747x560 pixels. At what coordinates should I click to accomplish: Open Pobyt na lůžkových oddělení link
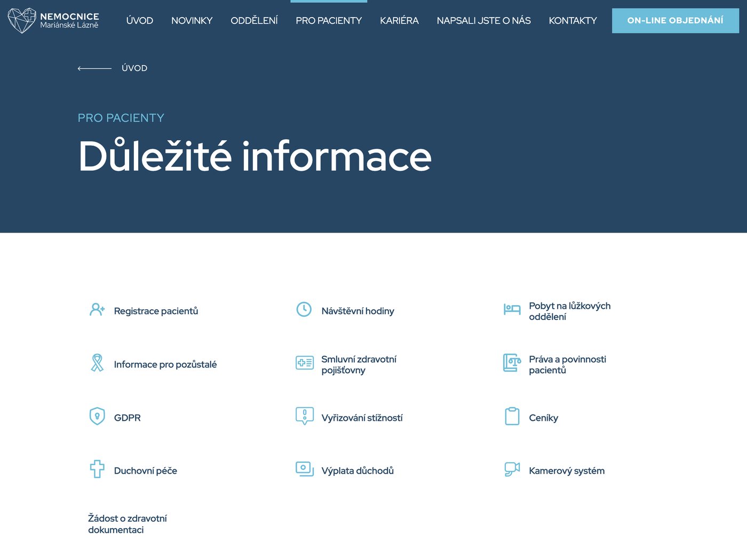point(569,311)
